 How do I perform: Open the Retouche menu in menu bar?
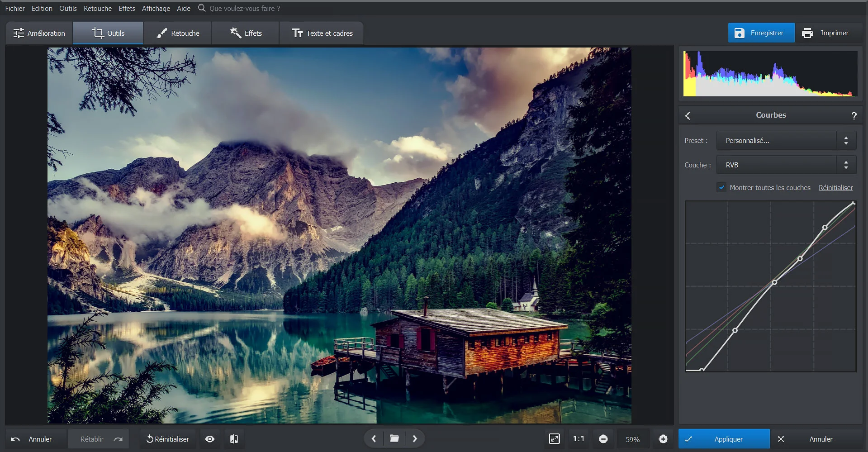click(98, 8)
